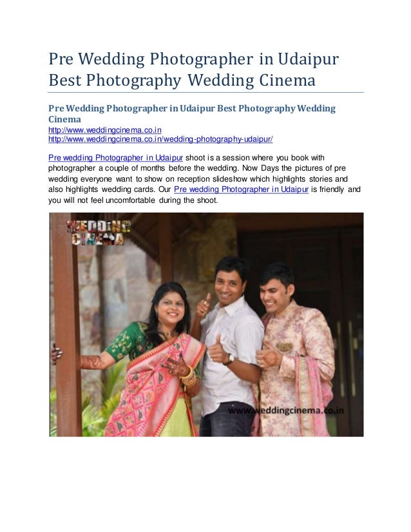Click the Wedding Cinema logo on the photo
This screenshot has height=532, width=411.
click(x=98, y=233)
